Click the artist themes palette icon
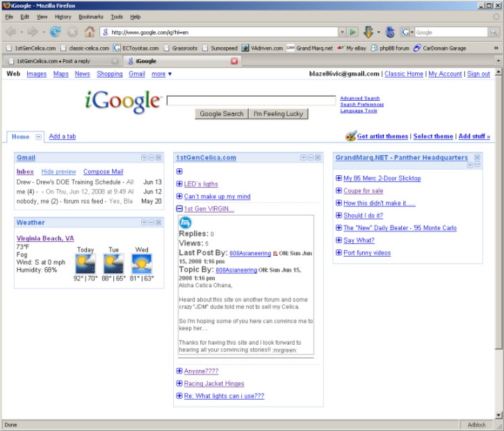504x431 pixels. (x=350, y=136)
